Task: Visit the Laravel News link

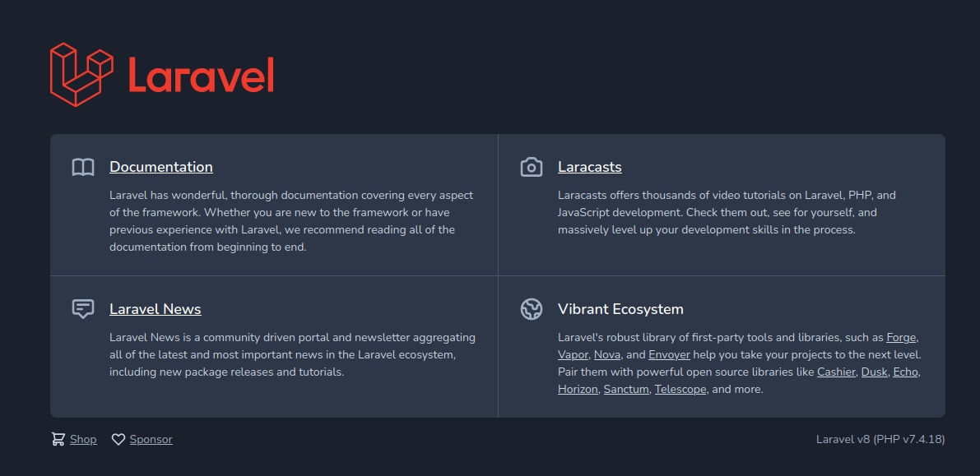Action: pyautogui.click(x=156, y=309)
